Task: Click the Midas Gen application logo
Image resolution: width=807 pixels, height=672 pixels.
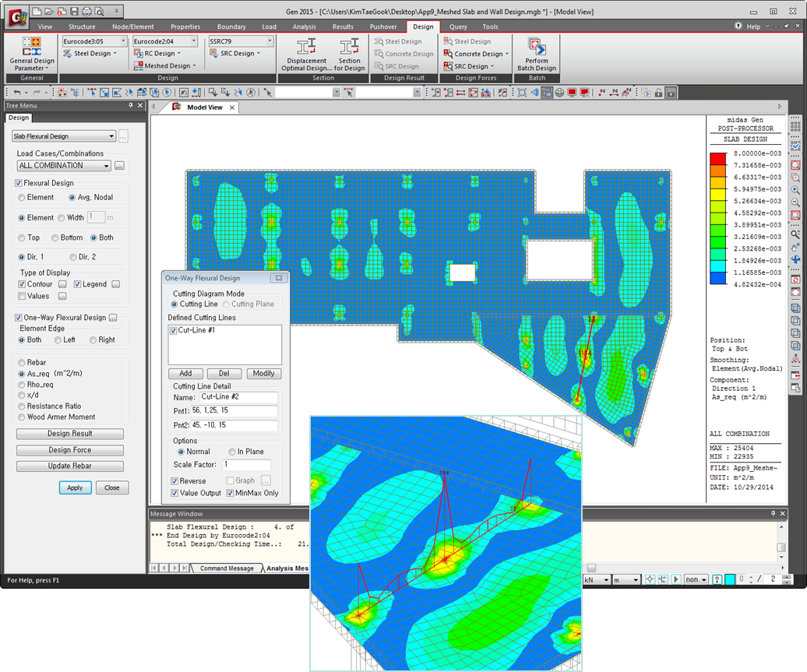Action: pos(17,17)
